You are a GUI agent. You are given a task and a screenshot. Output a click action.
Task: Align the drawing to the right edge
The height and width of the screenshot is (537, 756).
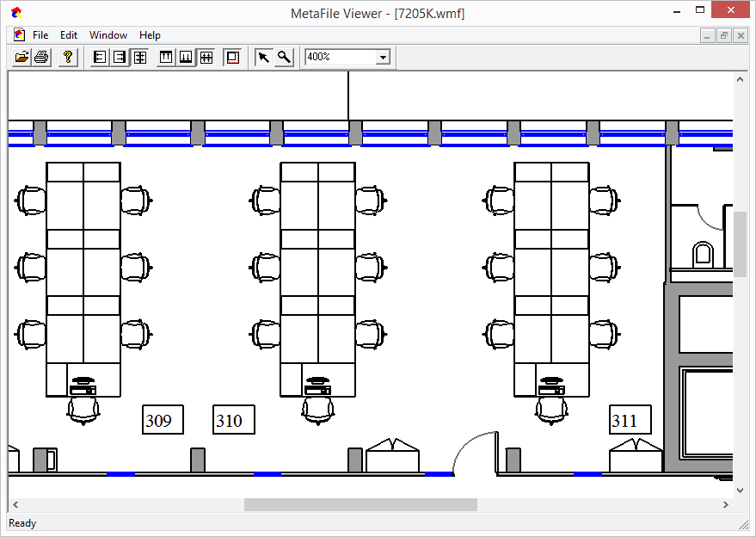pos(120,57)
